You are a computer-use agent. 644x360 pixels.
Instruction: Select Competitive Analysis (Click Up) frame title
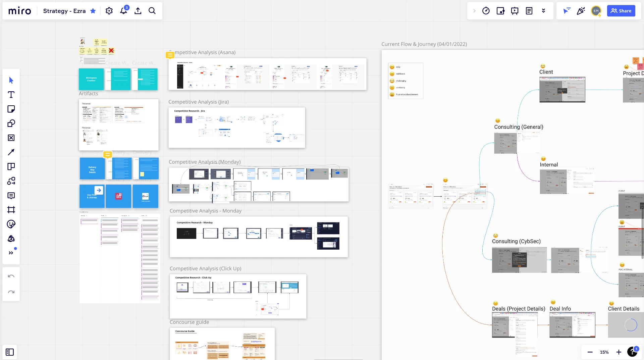(206, 269)
